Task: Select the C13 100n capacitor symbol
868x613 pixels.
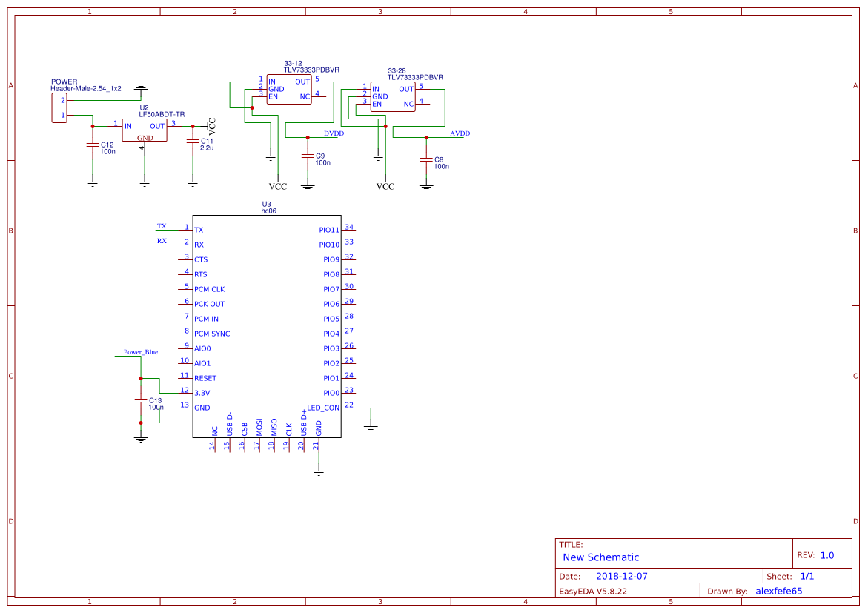Action: coord(141,400)
